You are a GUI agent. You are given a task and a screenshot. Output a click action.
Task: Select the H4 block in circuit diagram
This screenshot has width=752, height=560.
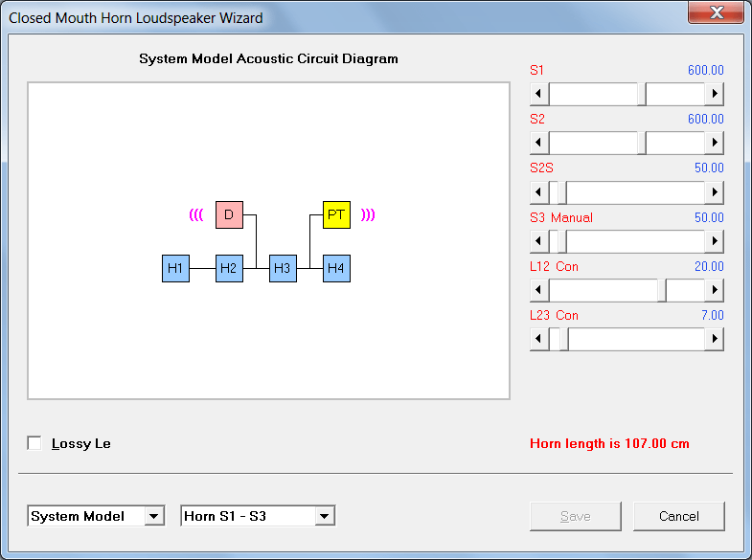tap(336, 268)
